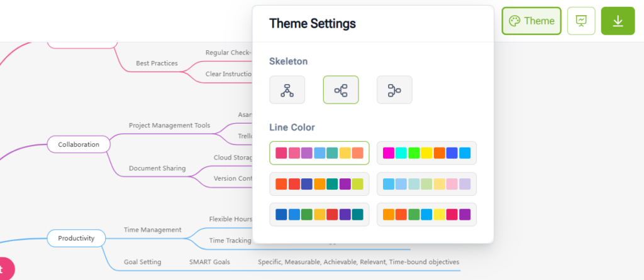
Task: Click the Best Practices branch label
Action: pyautogui.click(x=157, y=63)
